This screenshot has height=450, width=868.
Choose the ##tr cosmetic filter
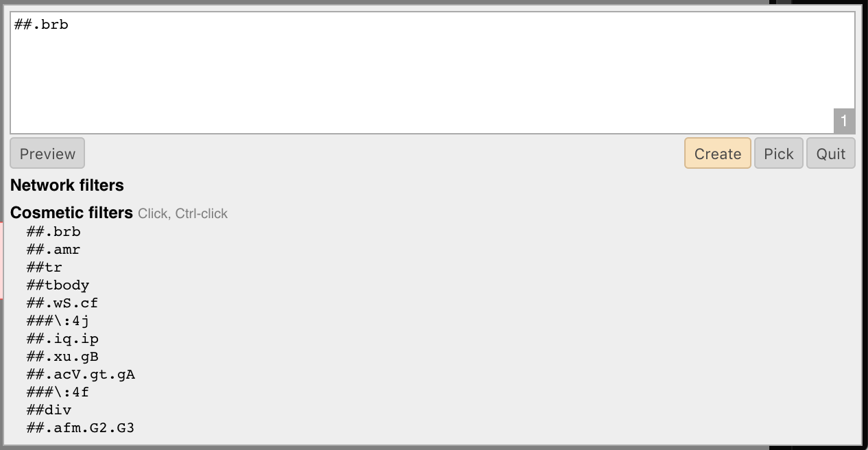pos(45,268)
